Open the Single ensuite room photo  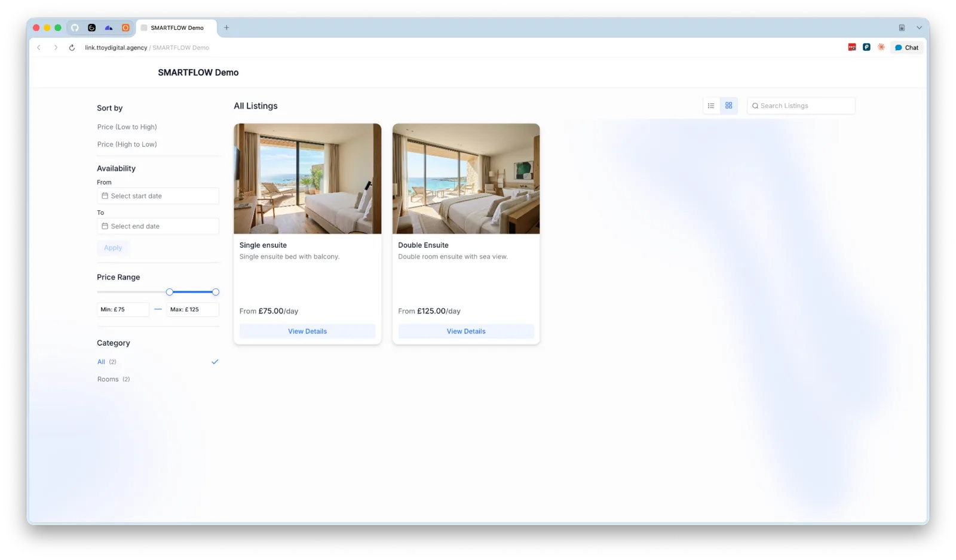(x=307, y=179)
